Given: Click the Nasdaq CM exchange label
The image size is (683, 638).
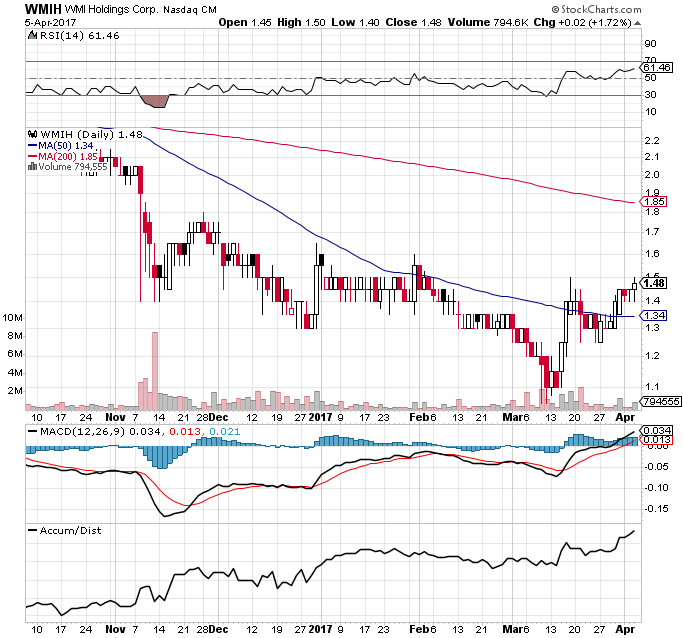Looking at the screenshot, I should (190, 10).
